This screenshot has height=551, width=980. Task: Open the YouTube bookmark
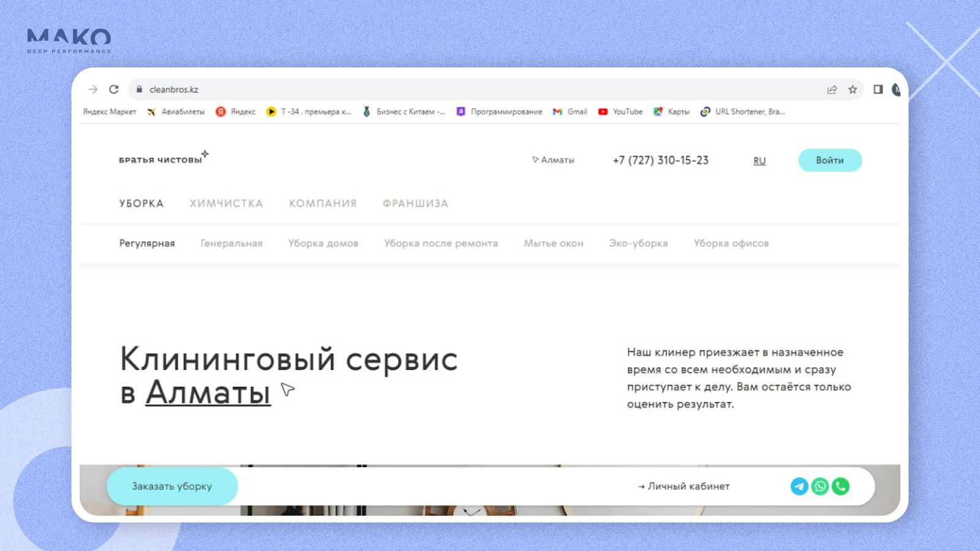(x=620, y=112)
